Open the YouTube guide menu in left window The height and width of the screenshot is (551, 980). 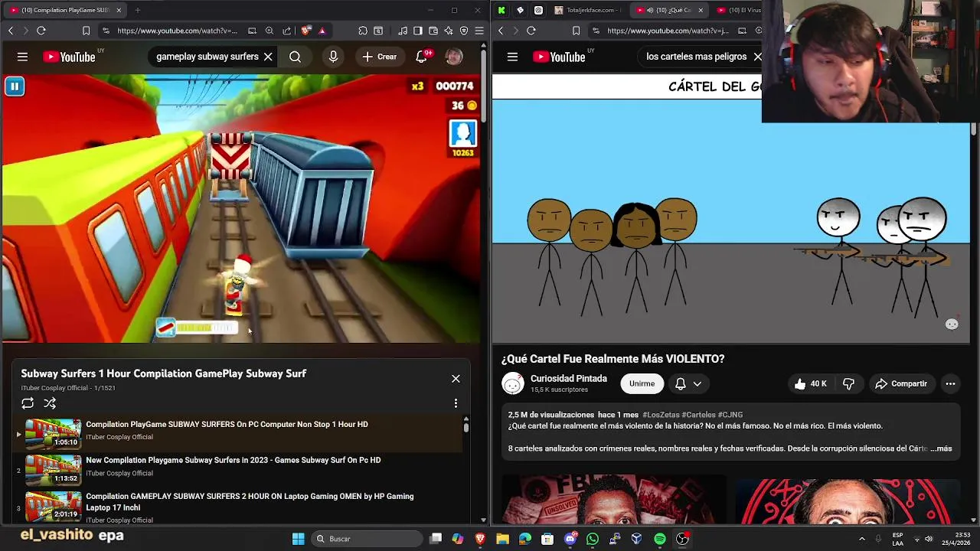pos(22,57)
